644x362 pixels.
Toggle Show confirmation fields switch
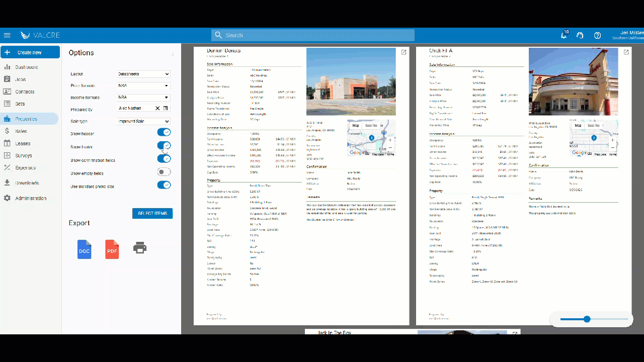[164, 159]
